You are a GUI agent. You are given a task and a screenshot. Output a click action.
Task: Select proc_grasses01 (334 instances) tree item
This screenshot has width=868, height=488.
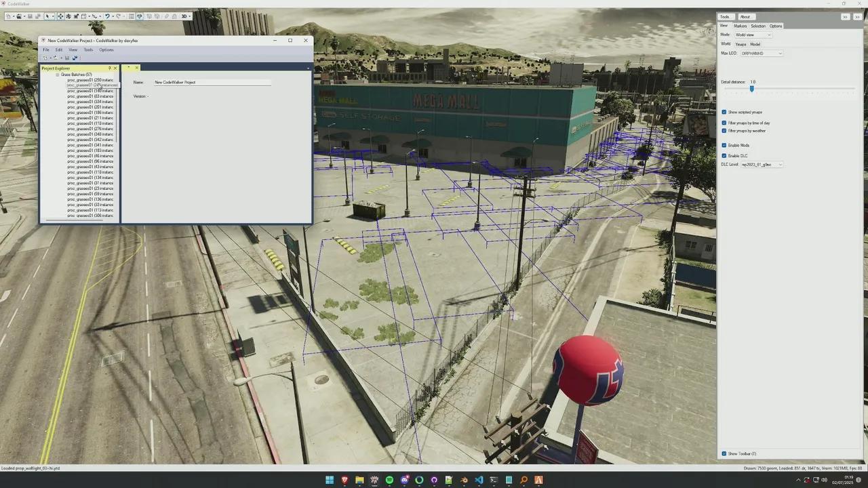coord(90,102)
